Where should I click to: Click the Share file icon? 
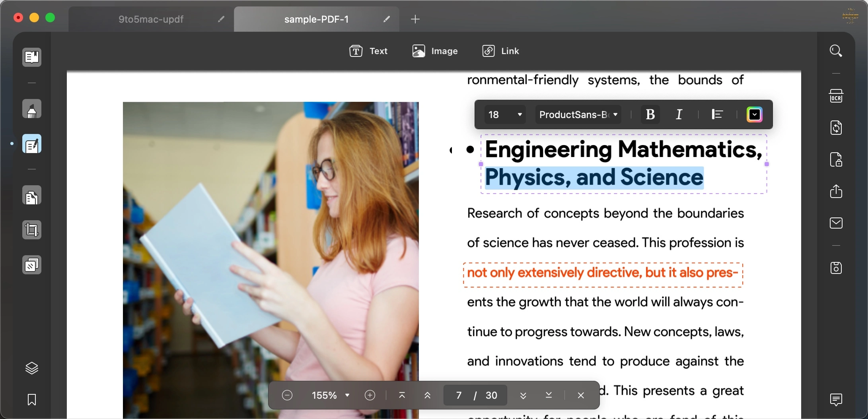pyautogui.click(x=836, y=191)
